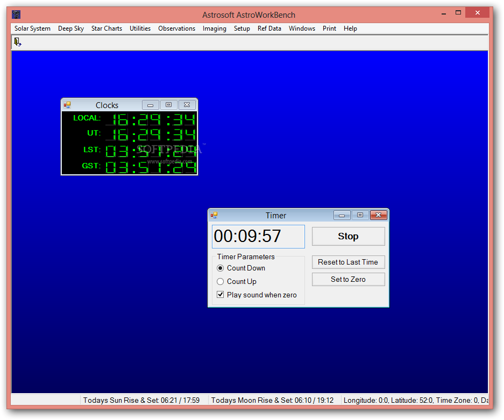This screenshot has width=504, height=420.
Task: Minimize the Timer window
Action: pyautogui.click(x=342, y=215)
